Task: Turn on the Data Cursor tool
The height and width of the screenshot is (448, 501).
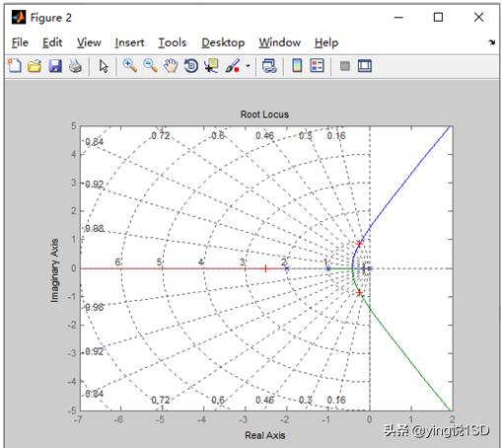Action: (x=211, y=66)
